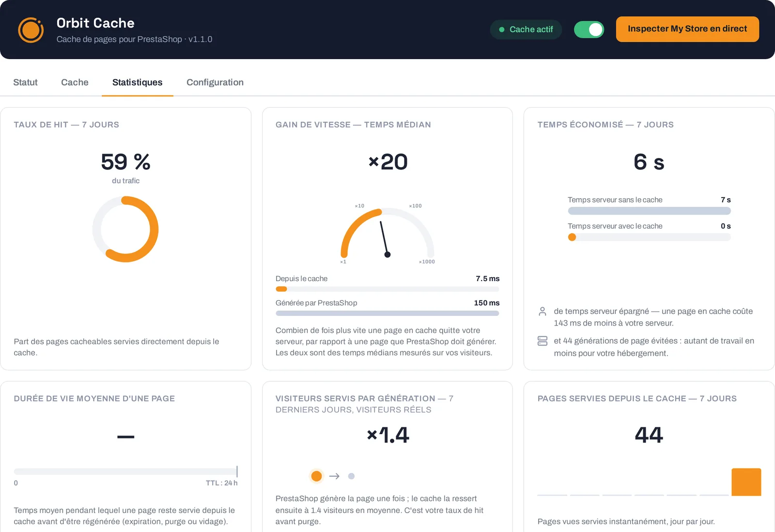The width and height of the screenshot is (775, 532).
Task: Click the green dot in Cache actif badge
Action: (502, 30)
